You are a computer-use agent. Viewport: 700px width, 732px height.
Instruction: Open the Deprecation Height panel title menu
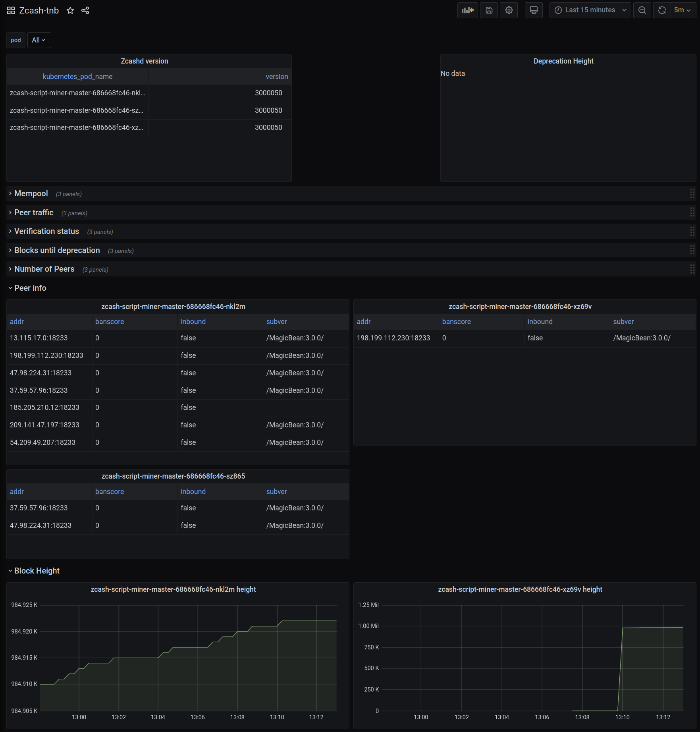(563, 61)
